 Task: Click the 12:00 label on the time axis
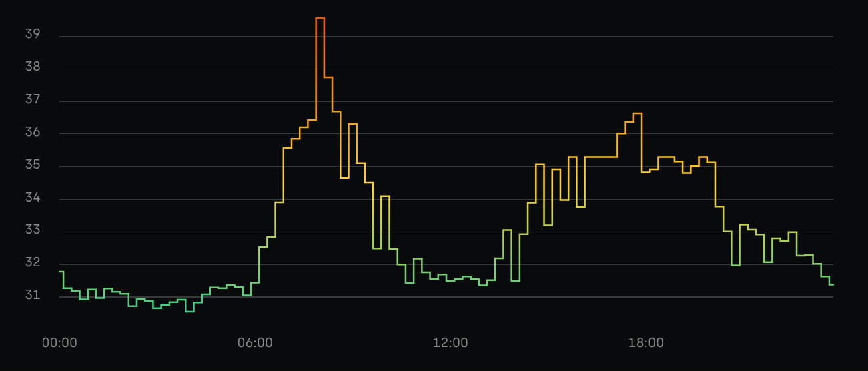[450, 343]
